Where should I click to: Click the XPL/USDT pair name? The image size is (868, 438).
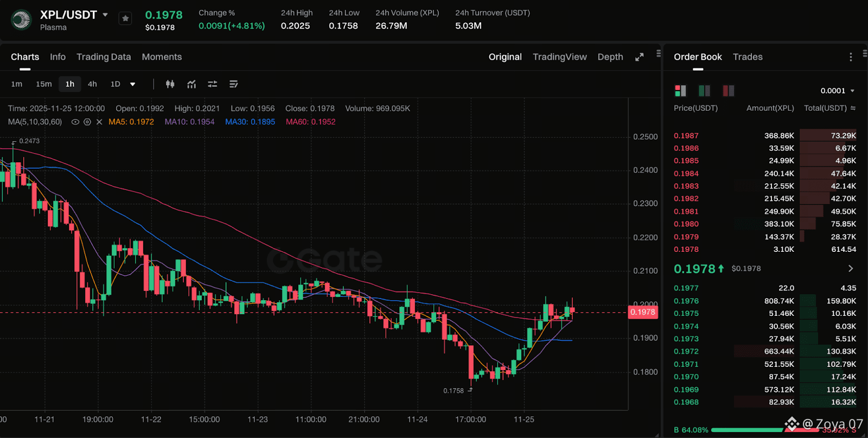[x=68, y=15]
